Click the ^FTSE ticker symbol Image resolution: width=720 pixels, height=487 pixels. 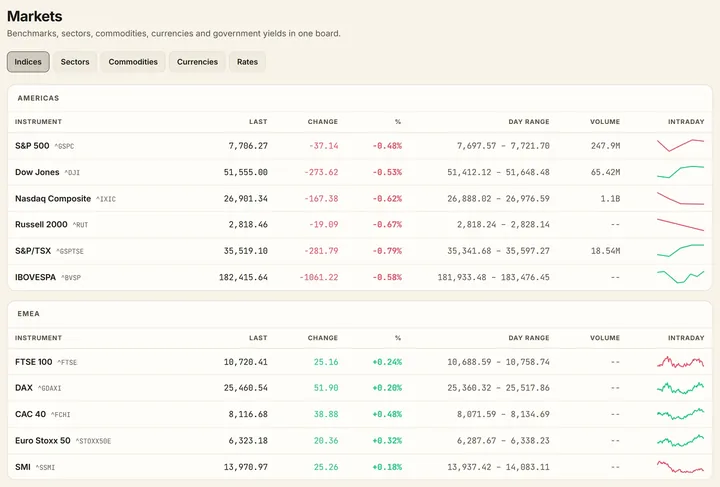[x=67, y=363]
